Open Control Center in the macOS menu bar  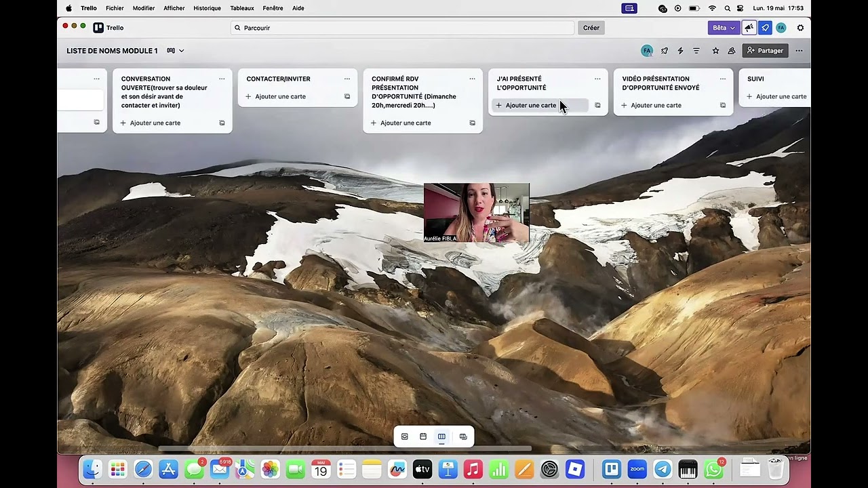(740, 8)
